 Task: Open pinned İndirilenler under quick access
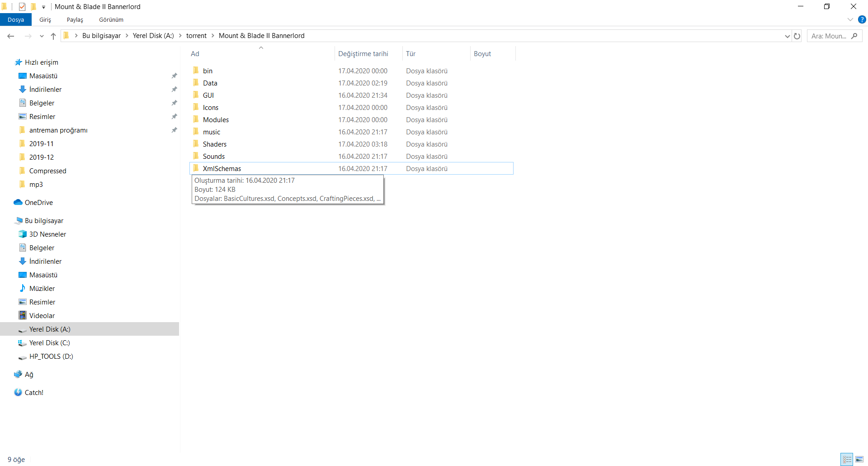pos(45,90)
